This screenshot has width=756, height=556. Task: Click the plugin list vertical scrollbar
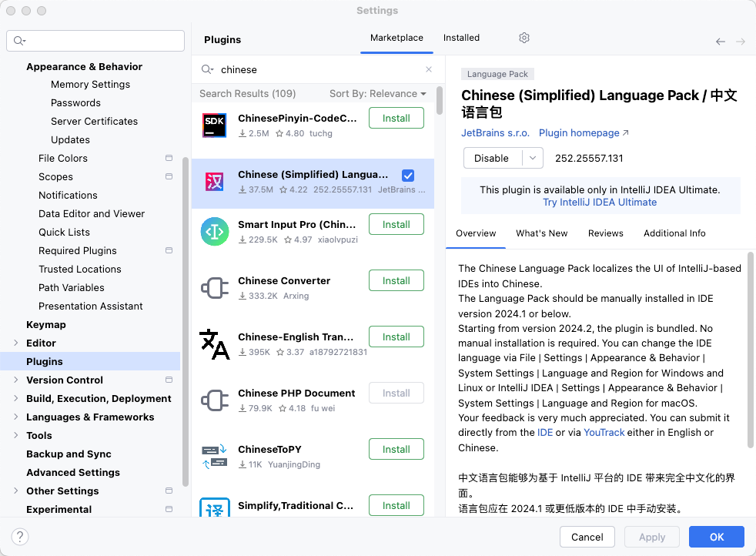pos(440,101)
